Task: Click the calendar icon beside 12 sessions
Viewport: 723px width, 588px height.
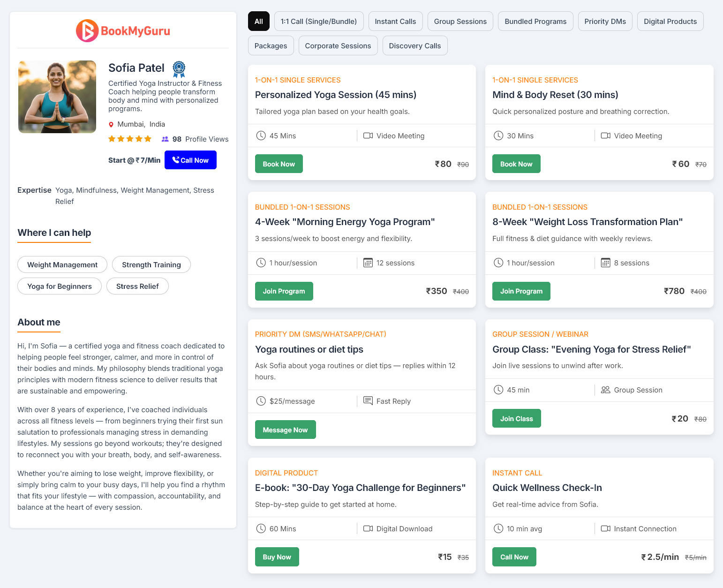Action: [368, 263]
